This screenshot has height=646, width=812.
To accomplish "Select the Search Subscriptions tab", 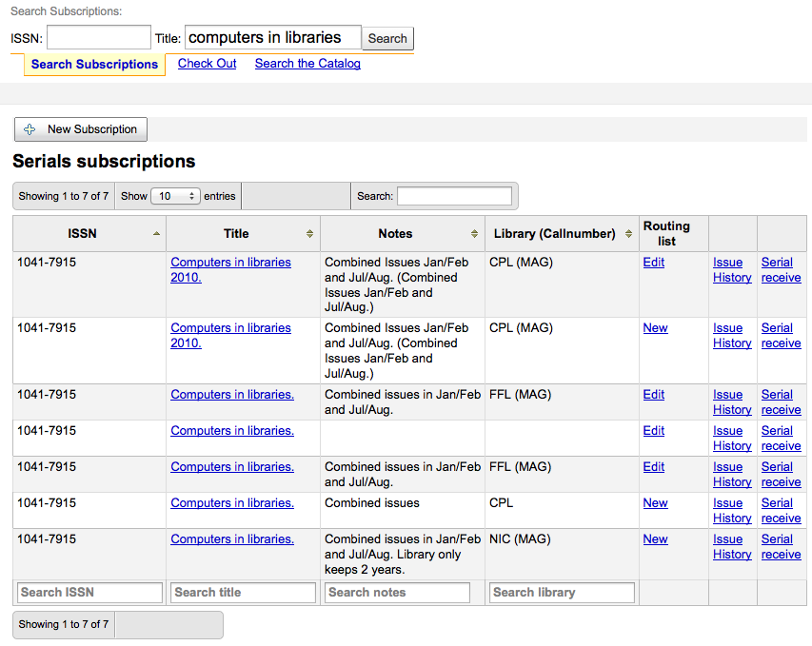I will pos(94,64).
